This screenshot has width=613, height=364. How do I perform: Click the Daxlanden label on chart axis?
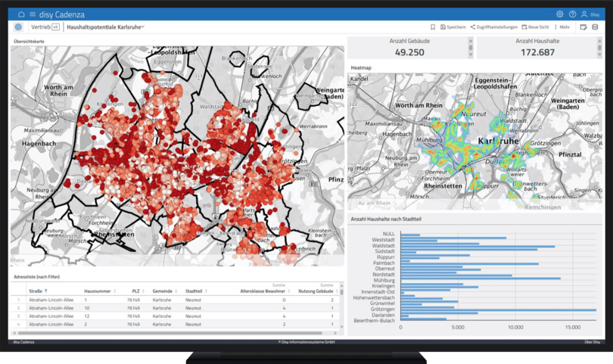click(x=383, y=315)
